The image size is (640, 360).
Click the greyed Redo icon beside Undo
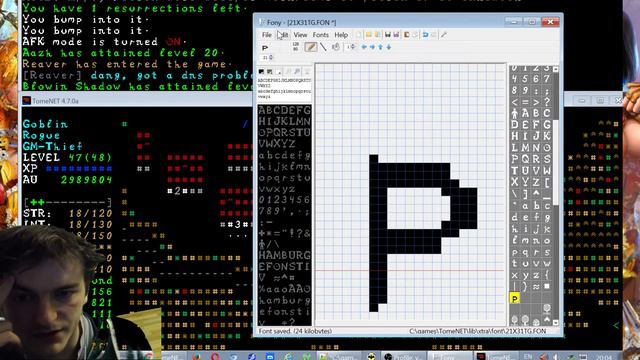coord(434,35)
